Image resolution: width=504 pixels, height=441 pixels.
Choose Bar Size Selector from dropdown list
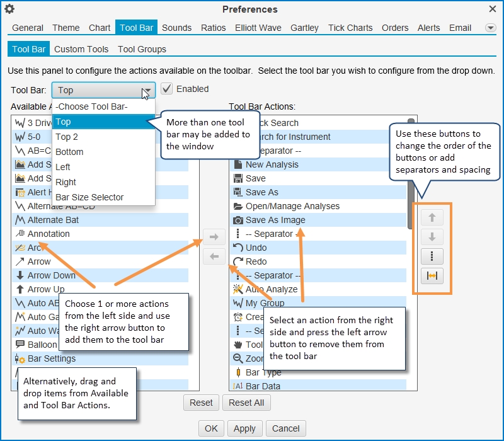point(89,197)
